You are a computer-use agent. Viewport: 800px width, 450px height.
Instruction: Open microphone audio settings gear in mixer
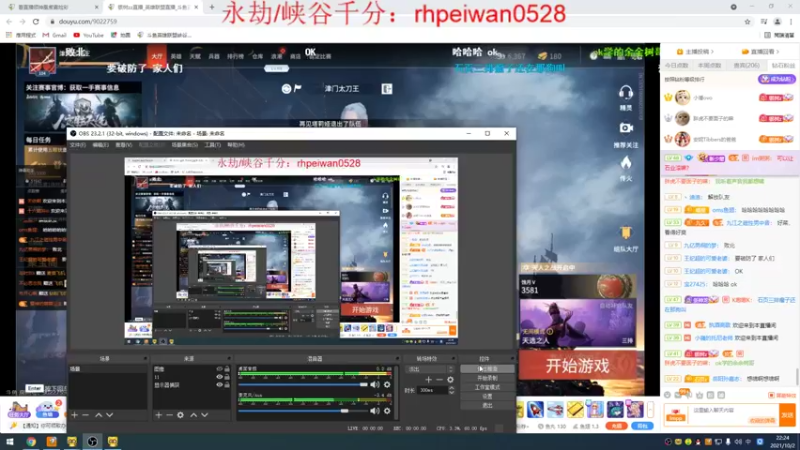click(x=387, y=411)
